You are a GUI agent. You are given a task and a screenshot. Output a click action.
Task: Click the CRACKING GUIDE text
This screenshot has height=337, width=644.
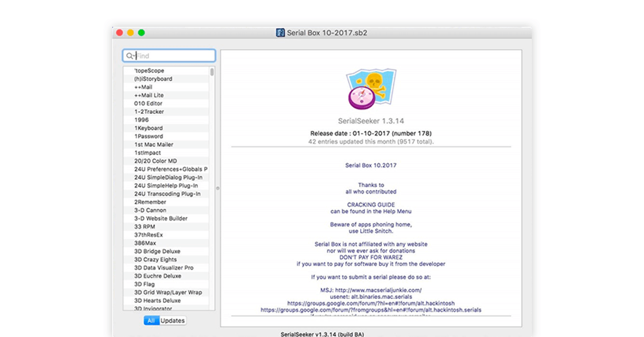point(371,205)
